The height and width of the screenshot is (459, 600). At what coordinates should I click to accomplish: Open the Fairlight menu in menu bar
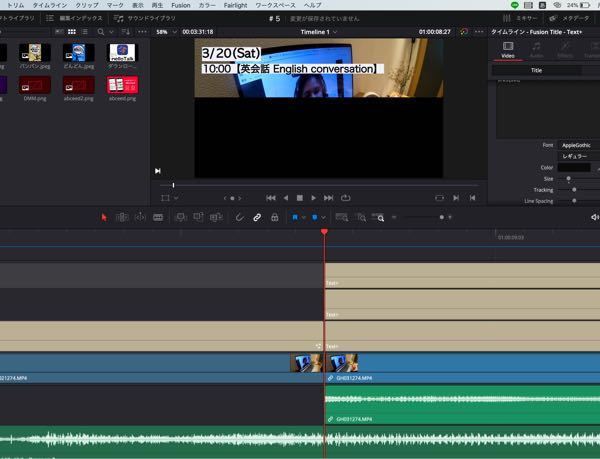point(234,5)
